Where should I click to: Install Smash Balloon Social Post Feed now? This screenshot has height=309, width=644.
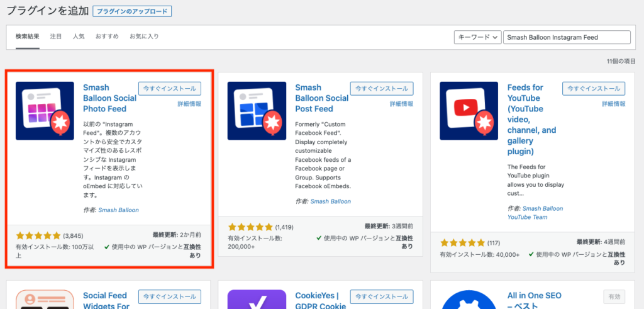[382, 88]
